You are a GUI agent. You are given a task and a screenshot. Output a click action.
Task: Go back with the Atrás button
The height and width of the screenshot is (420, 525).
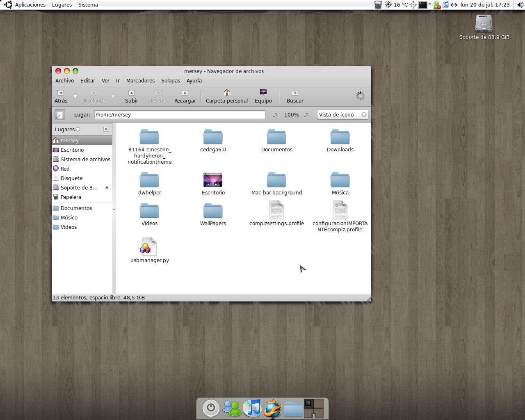tap(61, 96)
